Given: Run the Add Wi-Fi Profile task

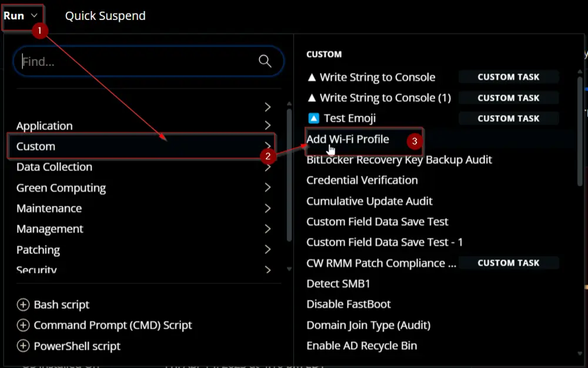Looking at the screenshot, I should coord(348,139).
